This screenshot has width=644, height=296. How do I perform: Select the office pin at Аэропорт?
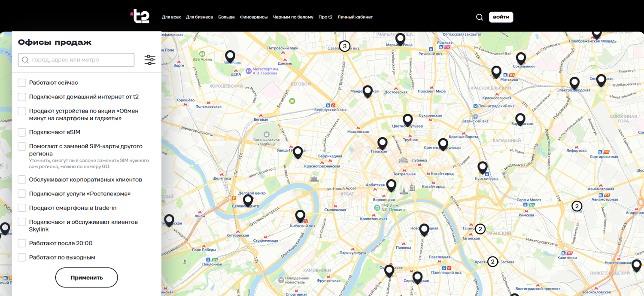pyautogui.click(x=231, y=57)
